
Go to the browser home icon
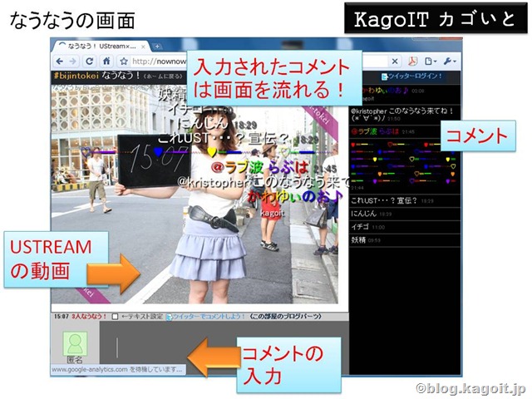pos(106,62)
